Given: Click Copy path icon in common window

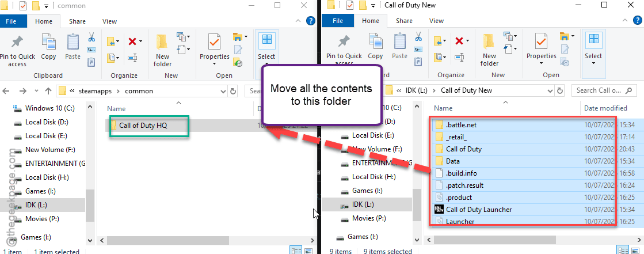Looking at the screenshot, I should 91,50.
